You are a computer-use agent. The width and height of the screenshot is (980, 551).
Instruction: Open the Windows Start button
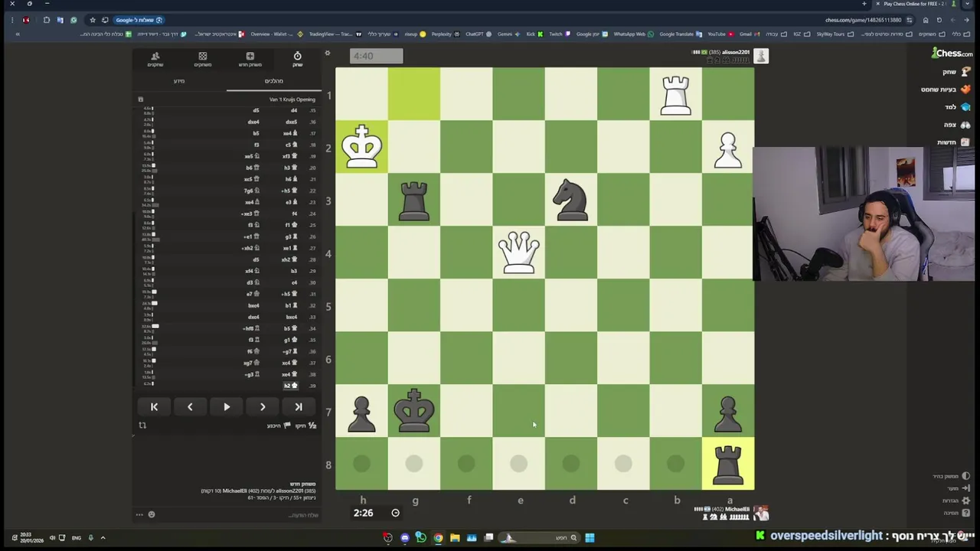590,538
